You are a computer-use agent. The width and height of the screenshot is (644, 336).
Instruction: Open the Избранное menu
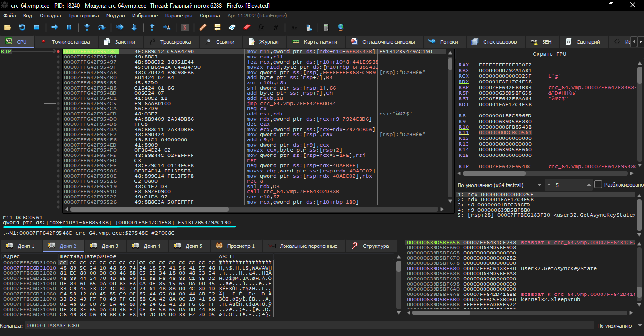coord(145,16)
